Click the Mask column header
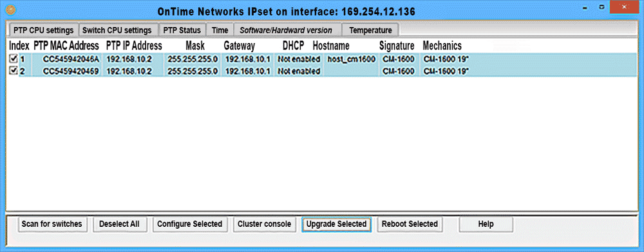 pos(195,45)
